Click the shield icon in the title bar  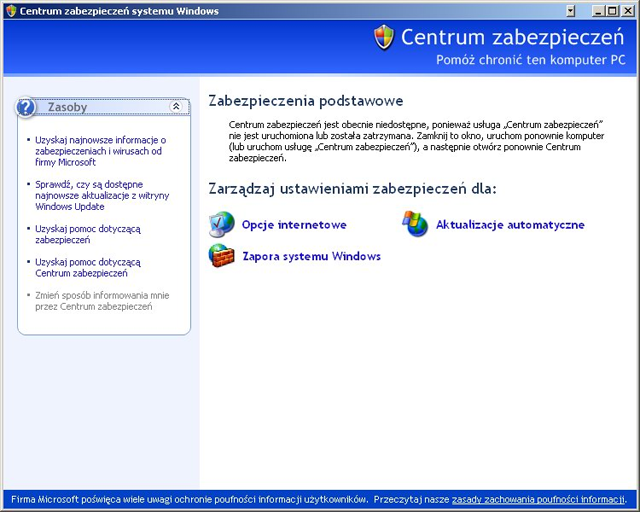(x=11, y=11)
